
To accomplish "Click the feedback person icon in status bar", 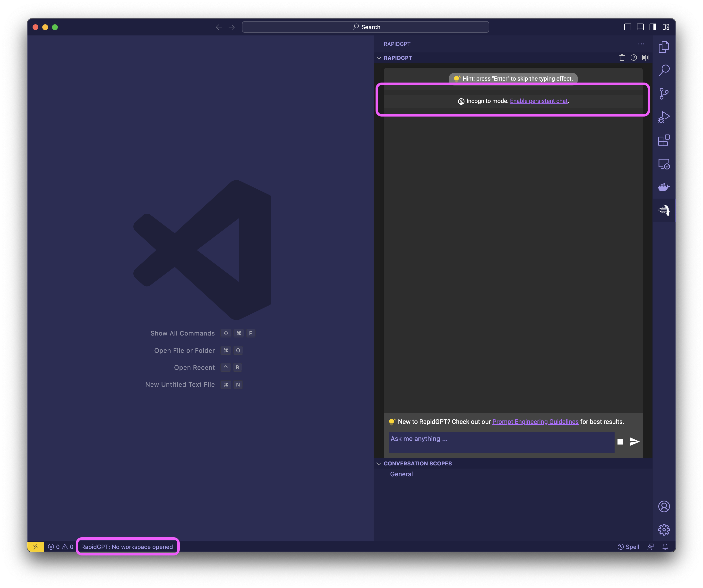I will (651, 546).
